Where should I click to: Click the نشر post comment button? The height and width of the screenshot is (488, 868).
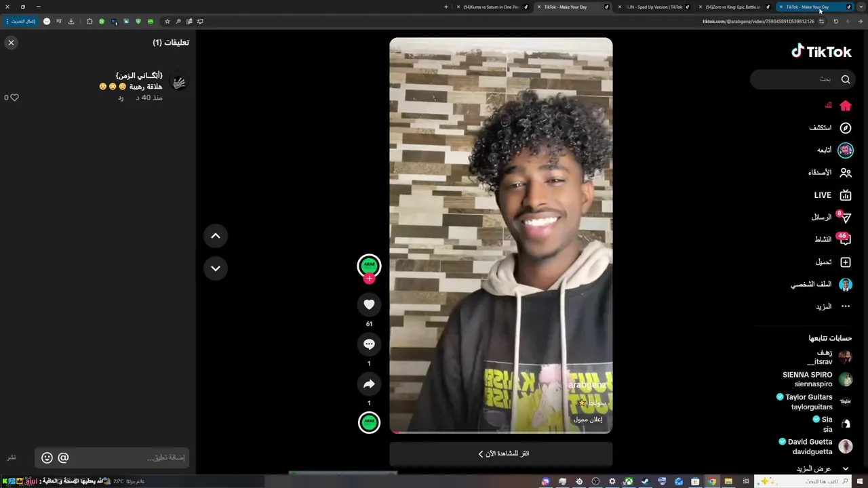[12, 457]
